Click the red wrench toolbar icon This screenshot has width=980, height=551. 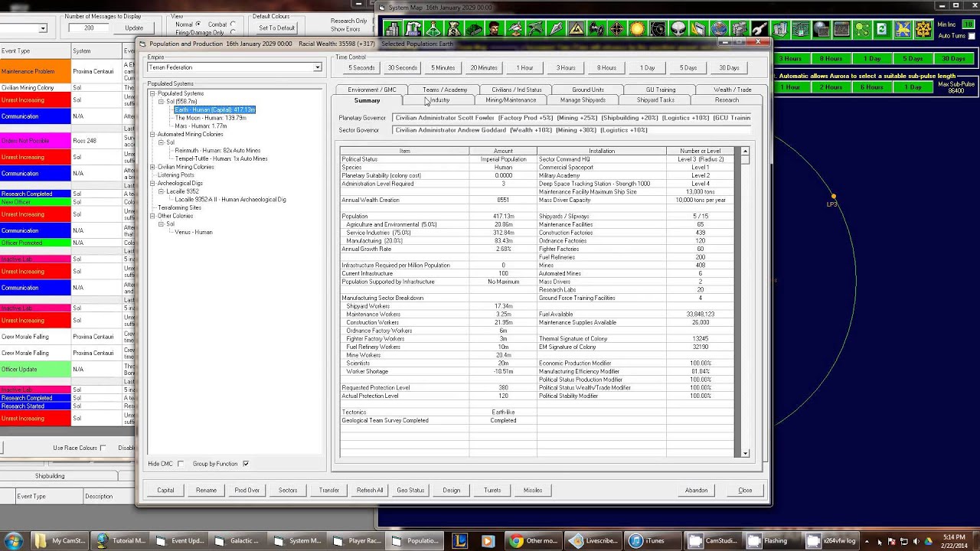click(760, 29)
